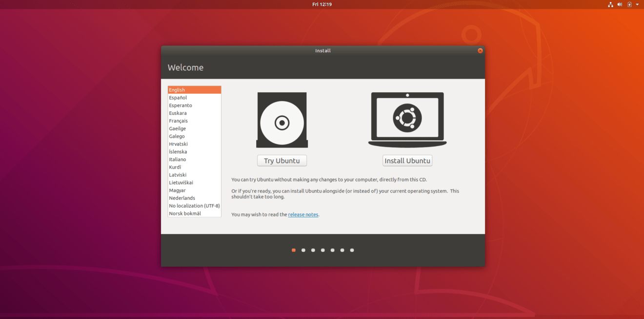This screenshot has width=644, height=319.
Task: Select Nederlands from the language list
Action: pyautogui.click(x=194, y=197)
